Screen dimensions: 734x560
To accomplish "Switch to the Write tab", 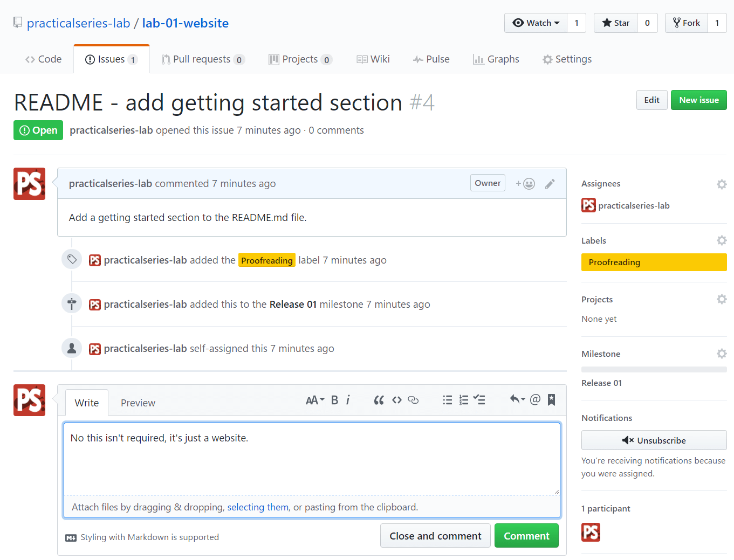I will point(87,403).
